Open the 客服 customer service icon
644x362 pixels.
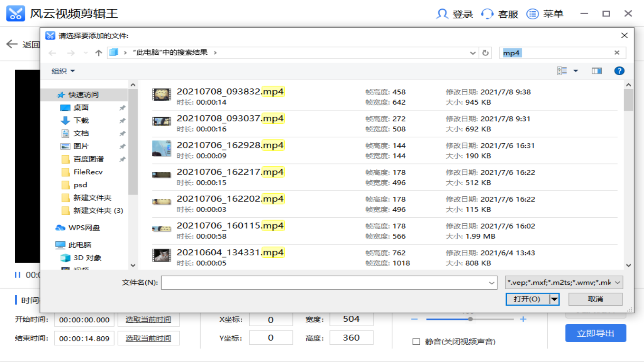(x=487, y=14)
